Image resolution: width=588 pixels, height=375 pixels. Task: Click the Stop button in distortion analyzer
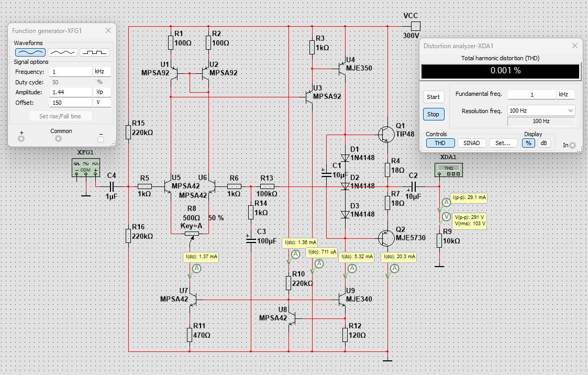tap(433, 114)
